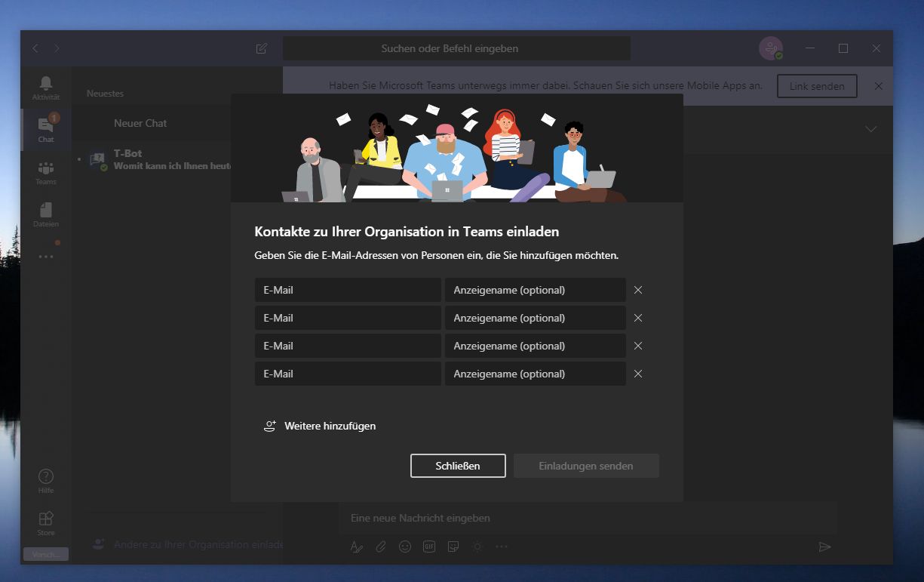Click Einladungen senden button

click(x=586, y=466)
